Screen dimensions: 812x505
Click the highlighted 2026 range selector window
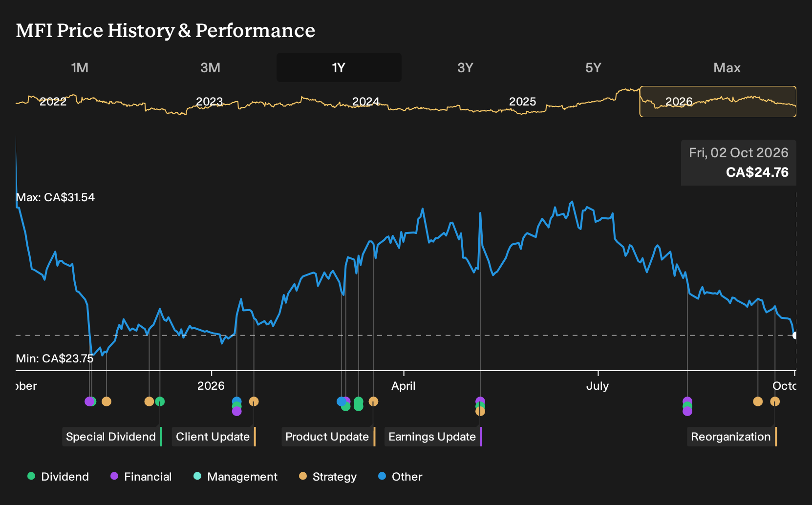pos(718,102)
